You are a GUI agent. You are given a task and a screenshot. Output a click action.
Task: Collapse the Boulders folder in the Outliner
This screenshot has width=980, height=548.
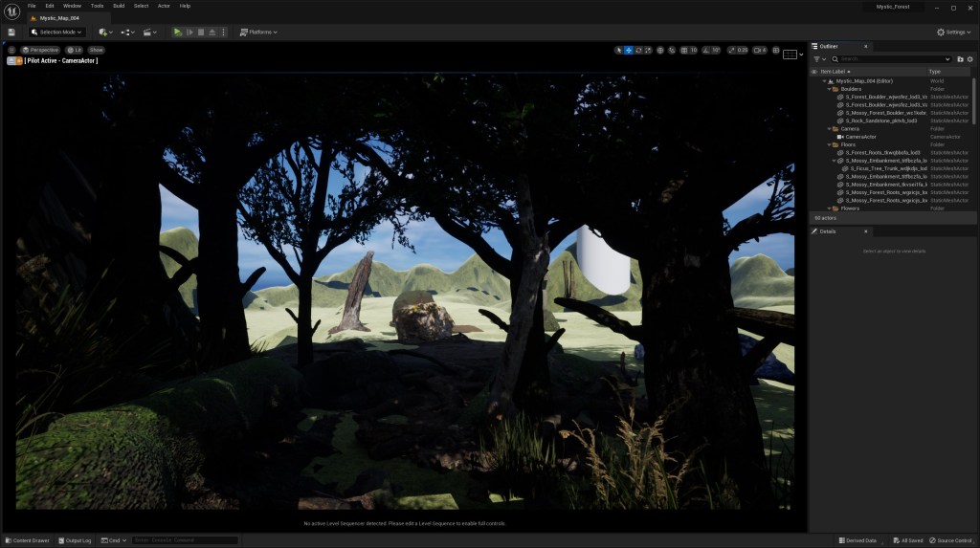pos(829,89)
